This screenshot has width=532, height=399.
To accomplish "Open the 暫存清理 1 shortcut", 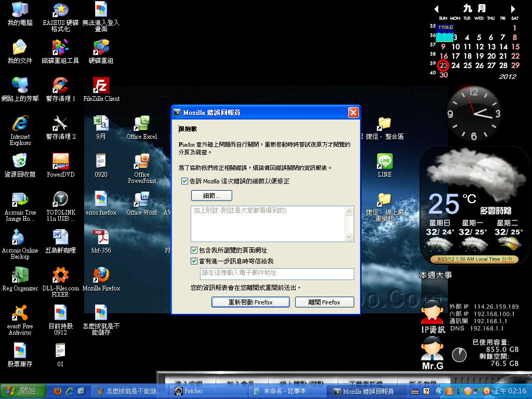I will pyautogui.click(x=60, y=89).
